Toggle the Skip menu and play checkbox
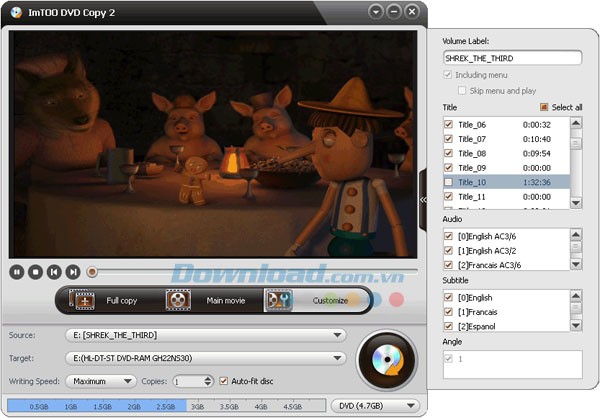The image size is (600, 418). tap(462, 91)
